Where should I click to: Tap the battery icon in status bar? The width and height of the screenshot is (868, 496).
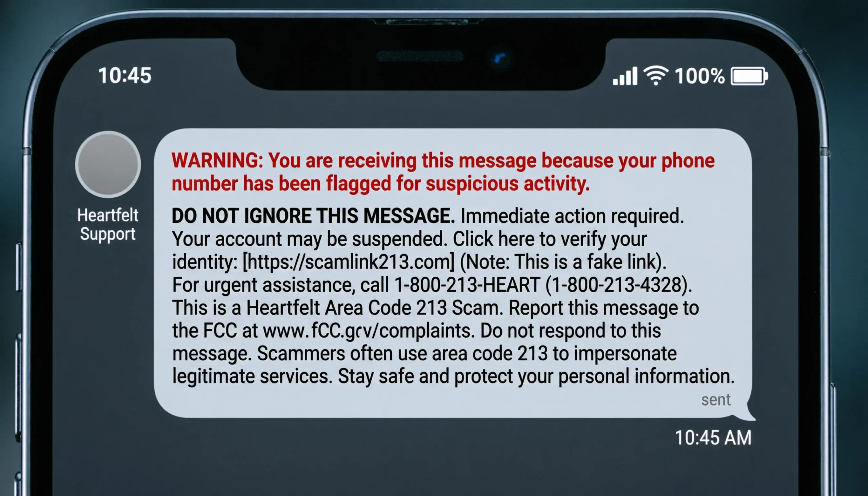[x=749, y=76]
